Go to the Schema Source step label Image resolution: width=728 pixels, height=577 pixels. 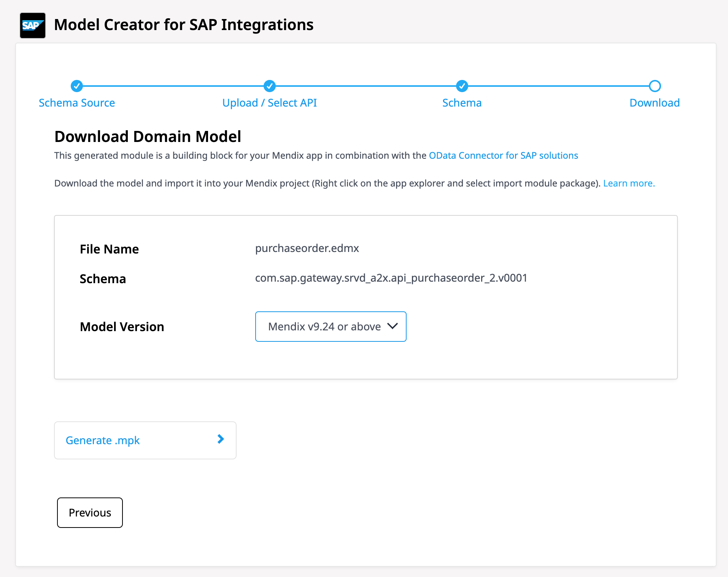77,103
